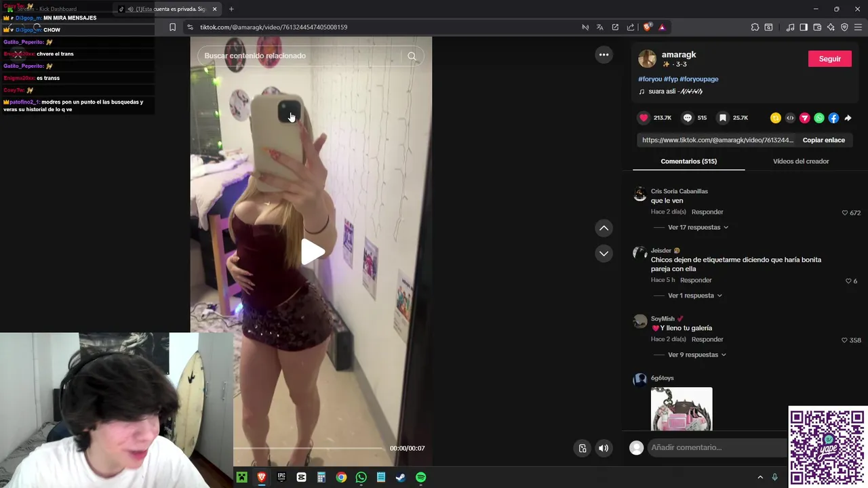Open Brave VPN shield icon

click(x=844, y=27)
